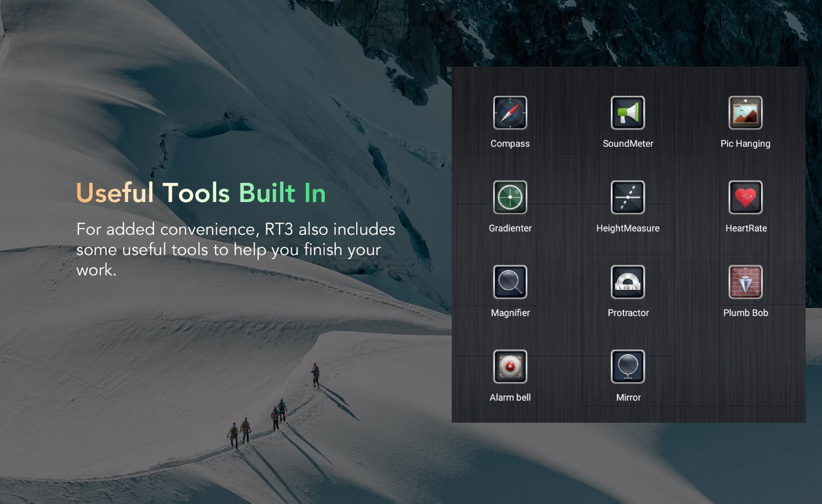Launch the Protractor tool icon

point(627,282)
